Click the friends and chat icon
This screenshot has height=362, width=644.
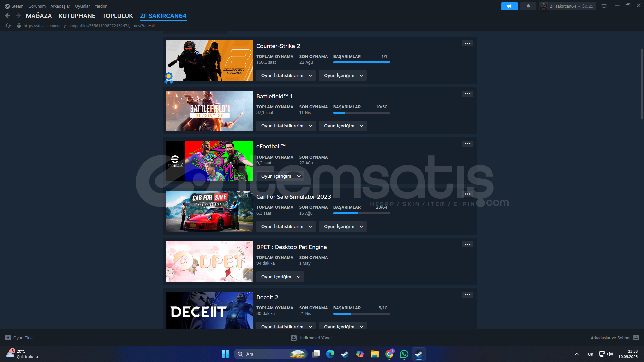[x=636, y=338]
